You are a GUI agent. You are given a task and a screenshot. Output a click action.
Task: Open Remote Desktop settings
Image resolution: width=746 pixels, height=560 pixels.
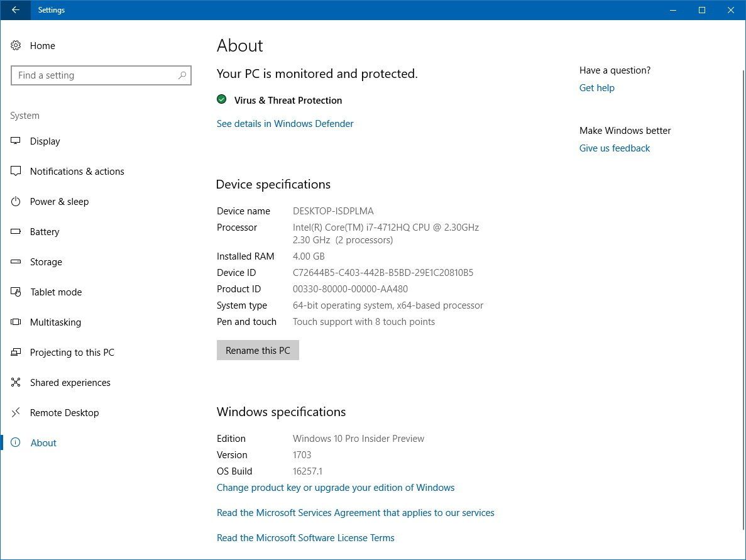point(15,412)
